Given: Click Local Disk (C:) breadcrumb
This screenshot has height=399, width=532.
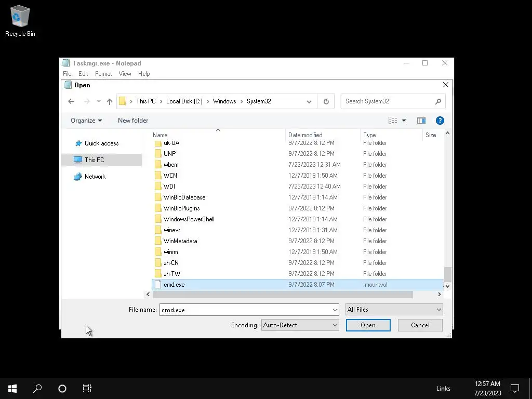Looking at the screenshot, I should click(x=184, y=101).
